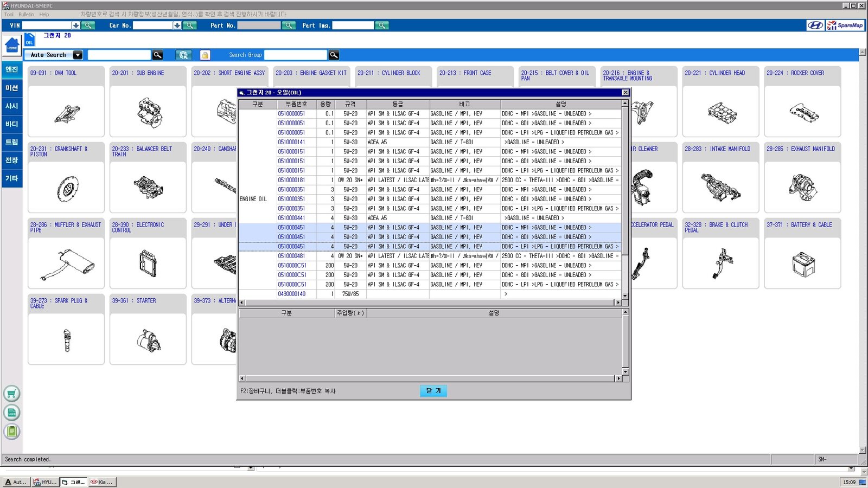Click the Hyundai logo button

click(x=815, y=25)
